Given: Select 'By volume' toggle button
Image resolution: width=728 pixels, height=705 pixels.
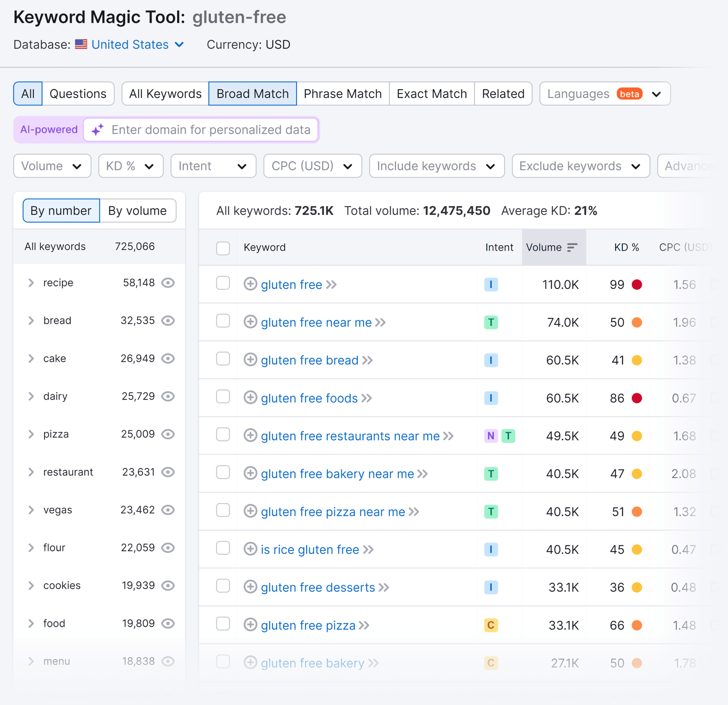Looking at the screenshot, I should [137, 210].
